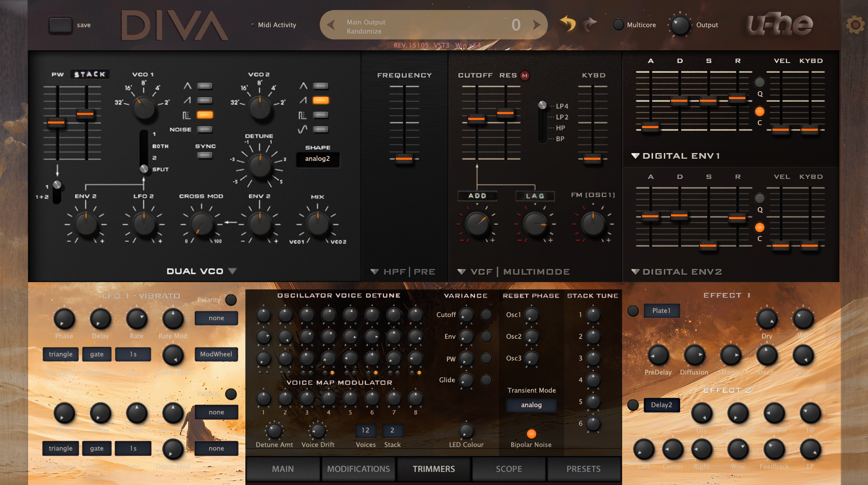Image resolution: width=868 pixels, height=485 pixels.
Task: Click the ADD modulation source button
Action: 477,196
